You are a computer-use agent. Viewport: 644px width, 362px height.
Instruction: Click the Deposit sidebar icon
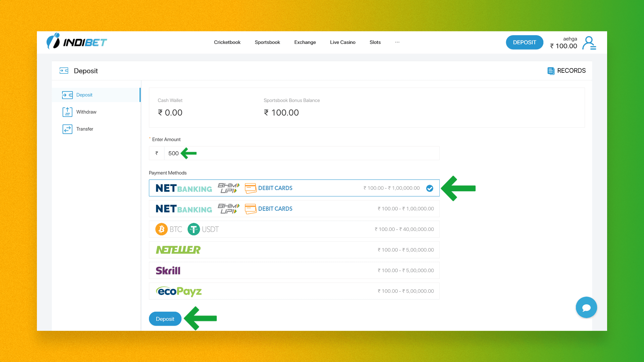coord(67,95)
